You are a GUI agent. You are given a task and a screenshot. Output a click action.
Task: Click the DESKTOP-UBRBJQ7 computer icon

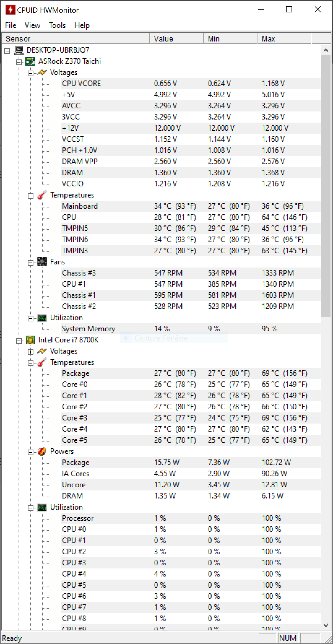click(x=19, y=50)
